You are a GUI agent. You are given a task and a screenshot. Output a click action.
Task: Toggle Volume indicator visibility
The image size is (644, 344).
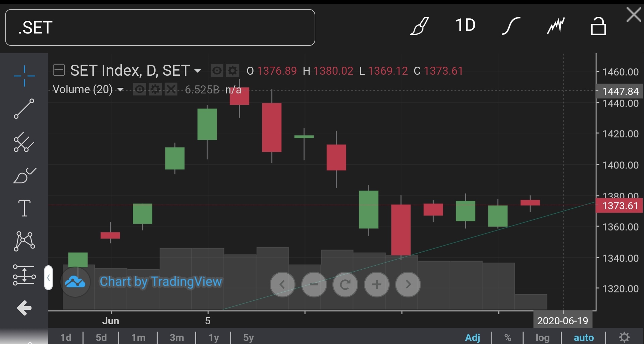(x=140, y=89)
